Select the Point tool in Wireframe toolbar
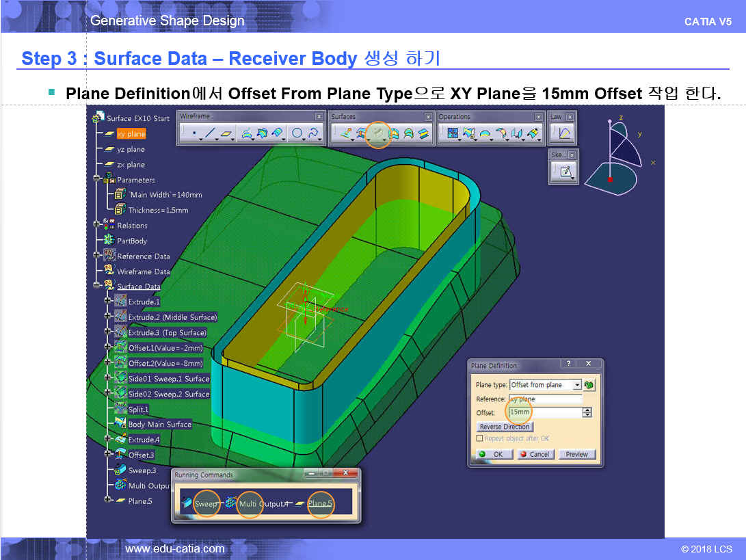The width and height of the screenshot is (746, 560). tap(194, 133)
